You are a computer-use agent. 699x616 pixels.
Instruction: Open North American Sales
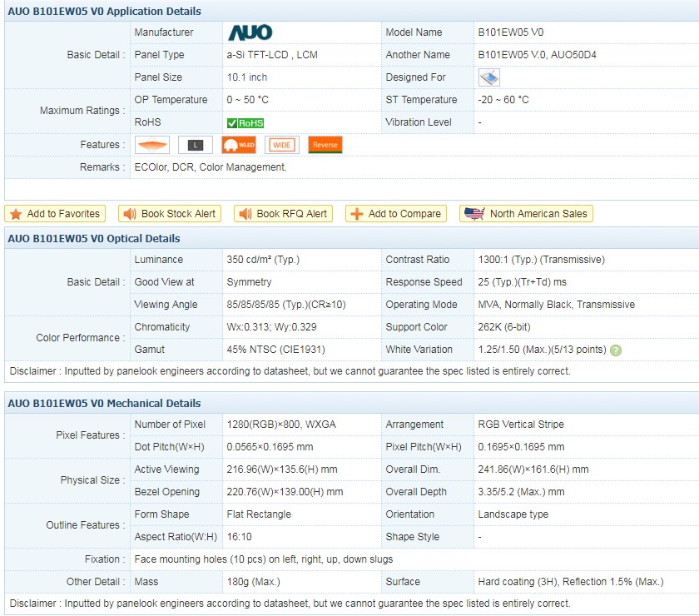(526, 214)
